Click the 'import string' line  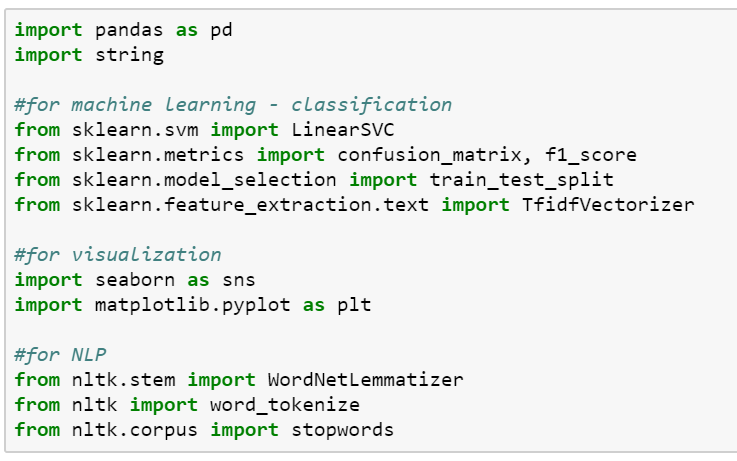(89, 55)
